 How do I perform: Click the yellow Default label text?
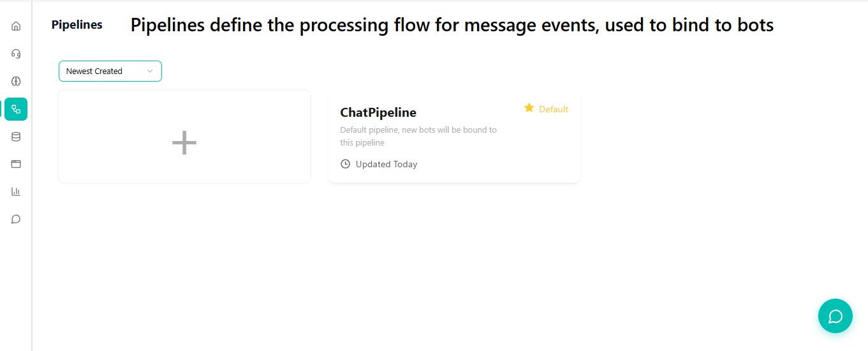(x=554, y=109)
